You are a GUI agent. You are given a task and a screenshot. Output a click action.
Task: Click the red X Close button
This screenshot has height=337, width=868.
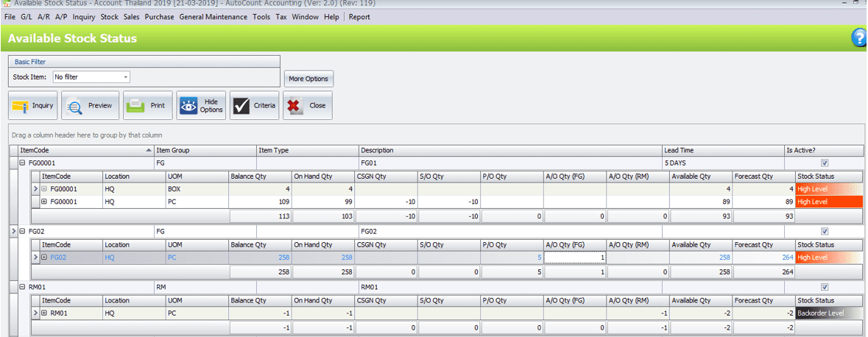(x=308, y=105)
